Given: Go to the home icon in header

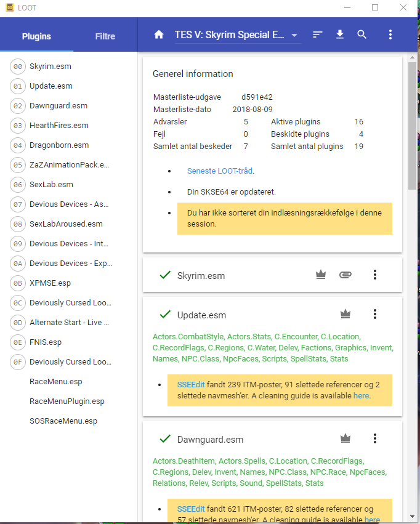Looking at the screenshot, I should 159,34.
